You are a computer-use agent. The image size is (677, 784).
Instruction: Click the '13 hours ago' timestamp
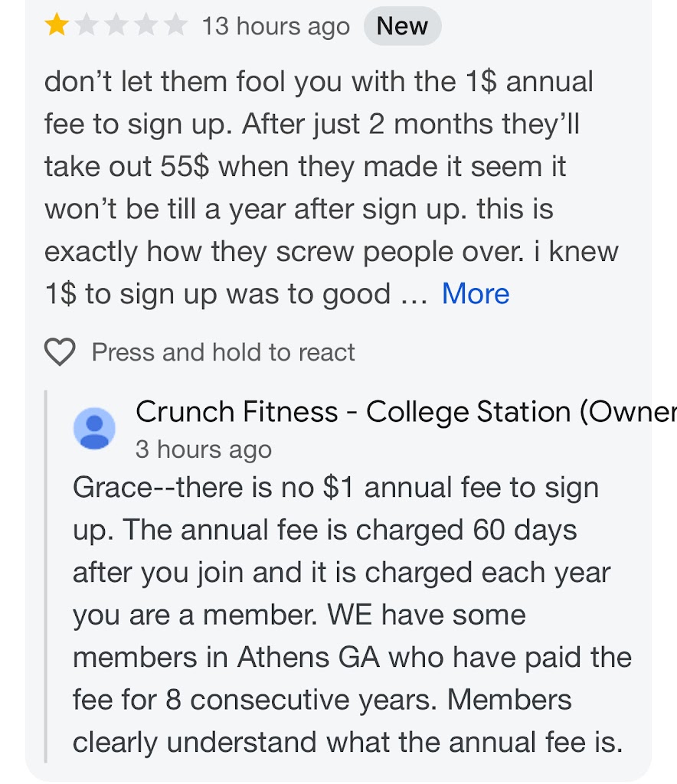(x=276, y=27)
